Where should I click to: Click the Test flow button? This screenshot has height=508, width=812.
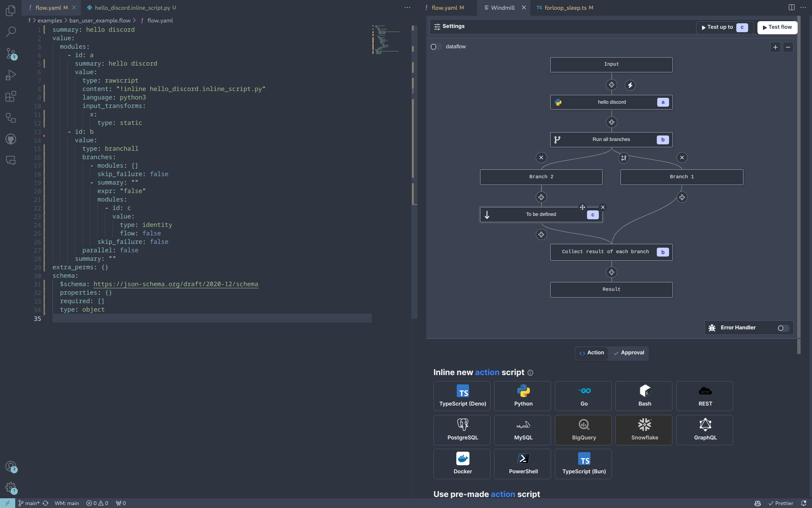pos(777,27)
